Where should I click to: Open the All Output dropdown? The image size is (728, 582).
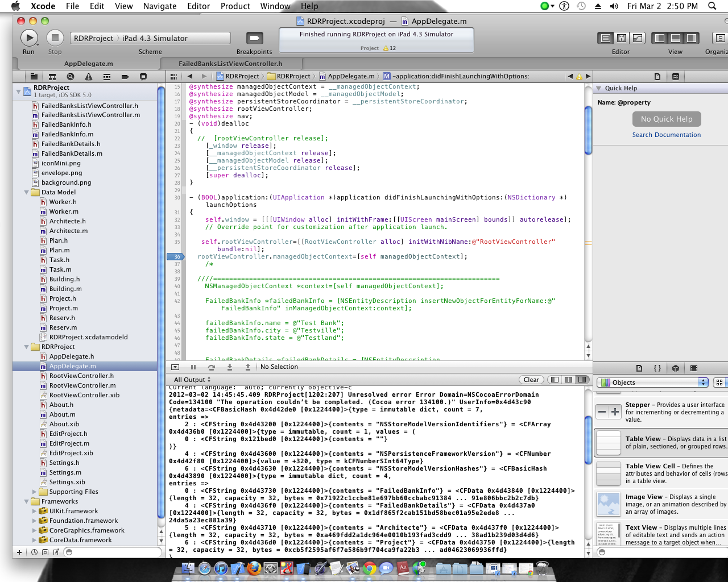pyautogui.click(x=192, y=380)
